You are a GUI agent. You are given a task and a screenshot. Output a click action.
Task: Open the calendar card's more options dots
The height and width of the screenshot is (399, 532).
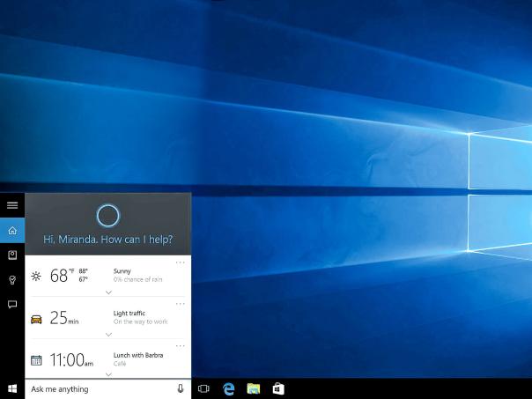(x=181, y=346)
